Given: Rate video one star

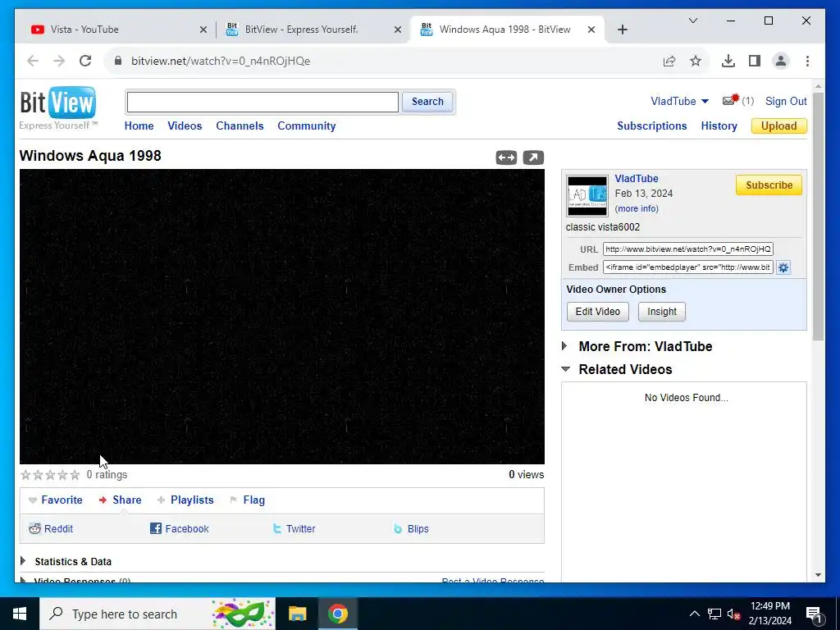Looking at the screenshot, I should coord(25,475).
